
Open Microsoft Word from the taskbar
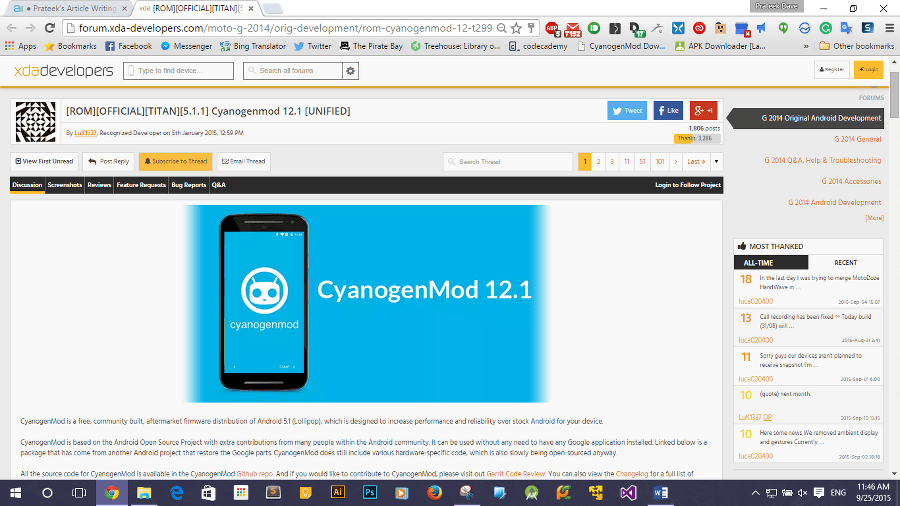click(x=660, y=492)
